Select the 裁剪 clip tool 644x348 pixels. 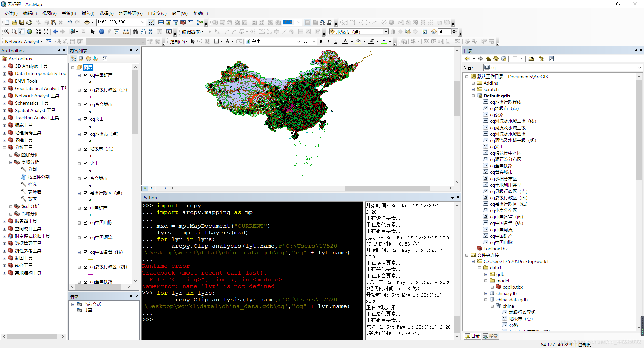[x=29, y=199]
